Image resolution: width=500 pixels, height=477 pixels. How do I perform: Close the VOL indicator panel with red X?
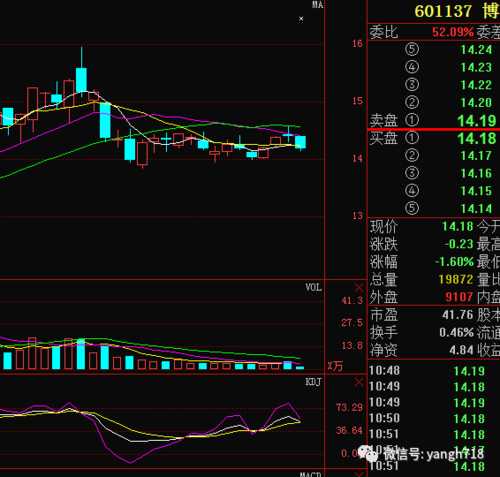(359, 287)
